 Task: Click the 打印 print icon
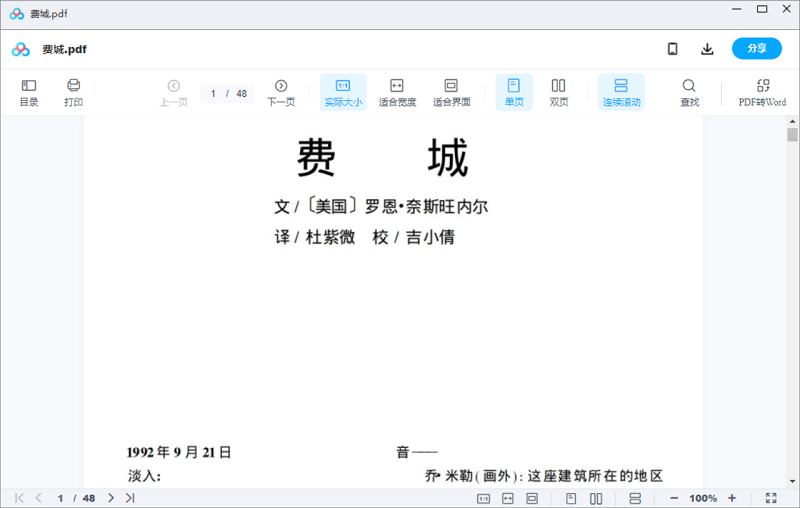(73, 92)
